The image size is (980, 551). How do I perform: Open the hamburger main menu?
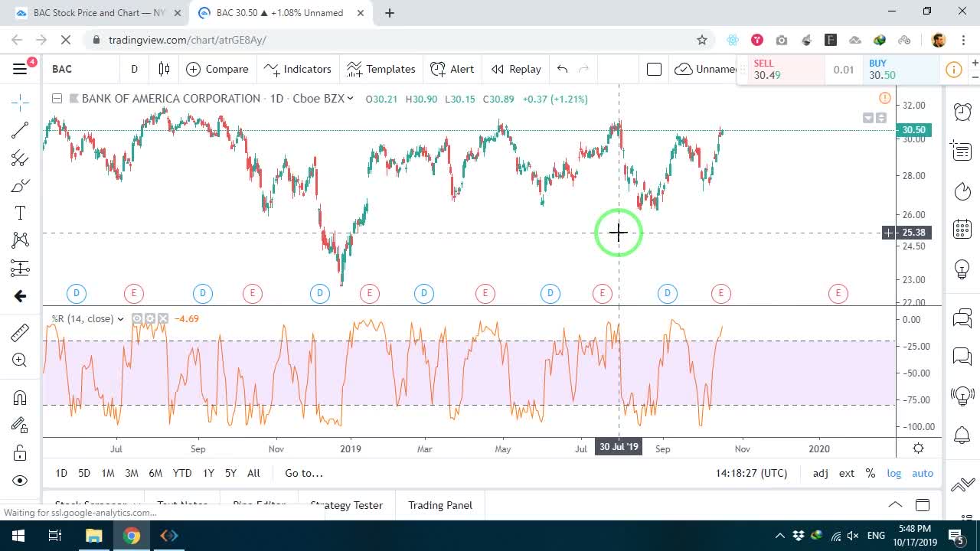tap(20, 69)
